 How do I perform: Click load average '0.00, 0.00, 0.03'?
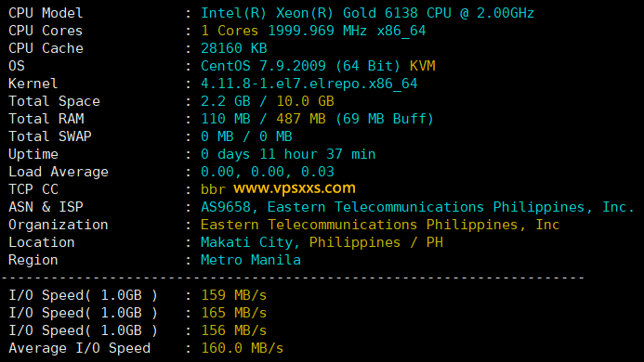pos(268,172)
